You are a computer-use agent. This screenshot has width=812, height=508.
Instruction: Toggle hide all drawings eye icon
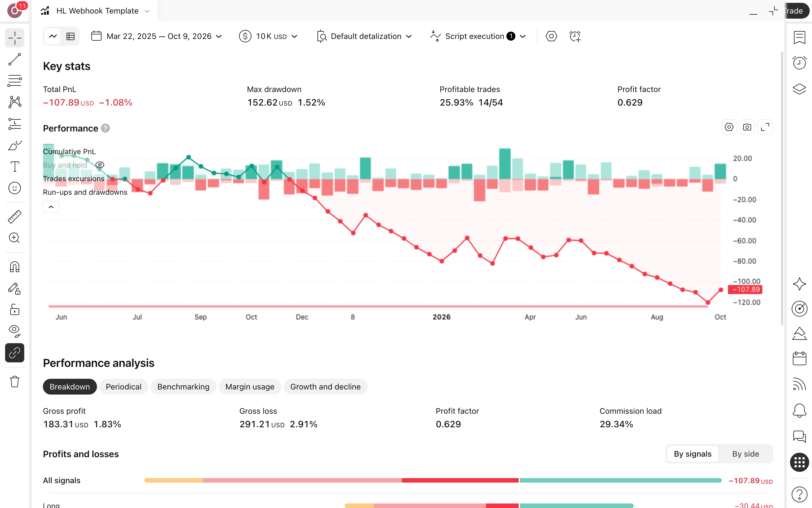(14, 331)
